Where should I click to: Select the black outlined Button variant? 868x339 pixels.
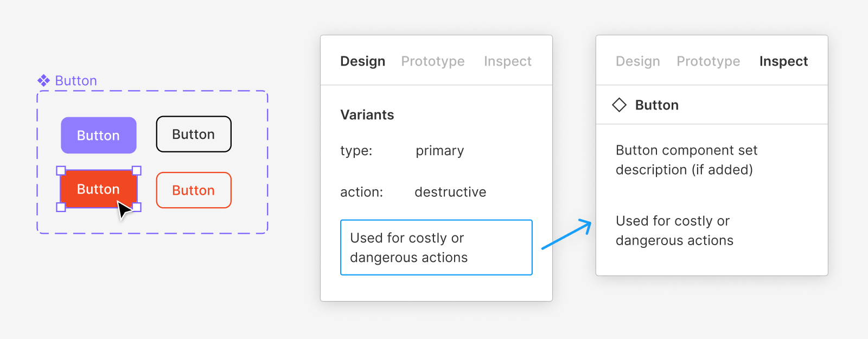194,134
